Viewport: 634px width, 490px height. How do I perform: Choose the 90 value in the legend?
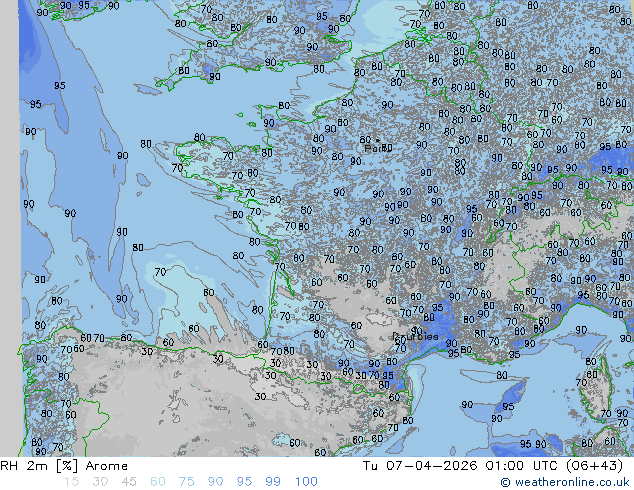pyautogui.click(x=216, y=482)
